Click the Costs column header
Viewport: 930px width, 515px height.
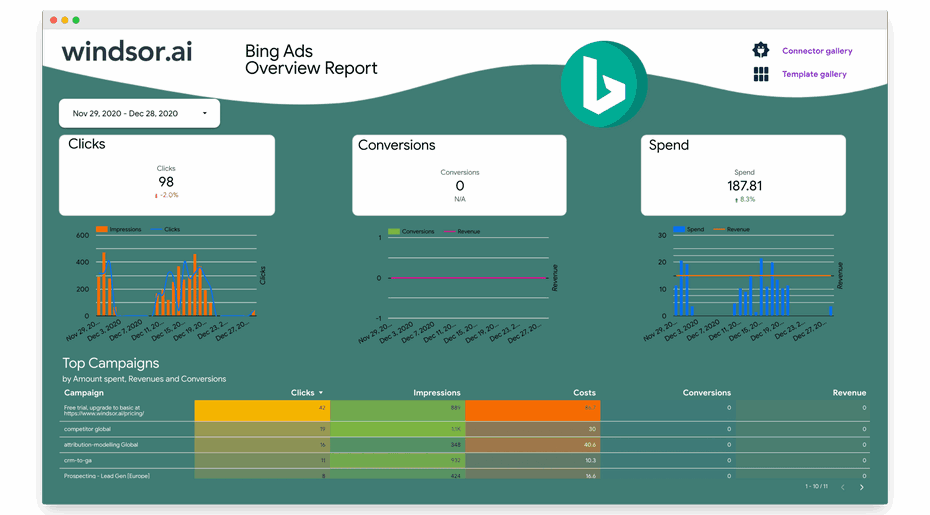click(x=584, y=393)
